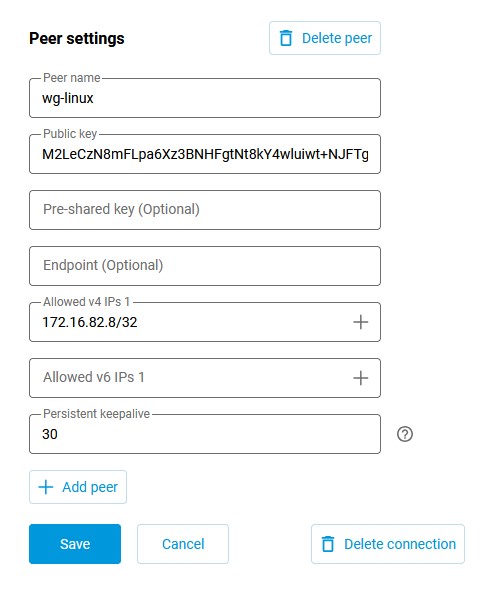Select the Allowed v4 IPs value 172.16.82.8/32
The height and width of the screenshot is (591, 490).
coord(90,322)
